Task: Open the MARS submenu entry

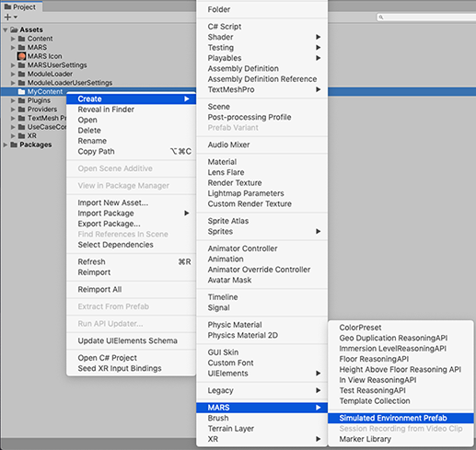Action: (262, 408)
